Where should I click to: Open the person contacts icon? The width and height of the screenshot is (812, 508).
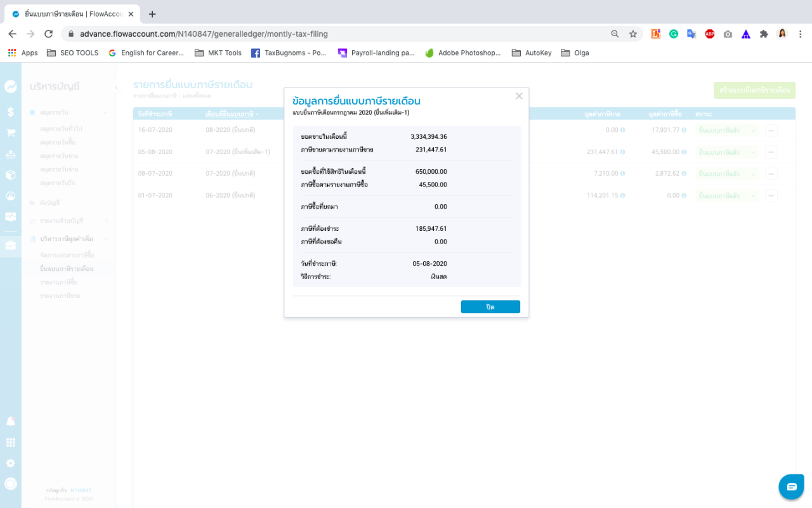click(11, 196)
